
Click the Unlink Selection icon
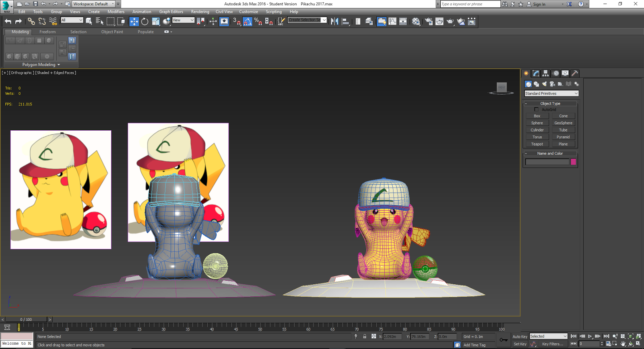coord(42,21)
